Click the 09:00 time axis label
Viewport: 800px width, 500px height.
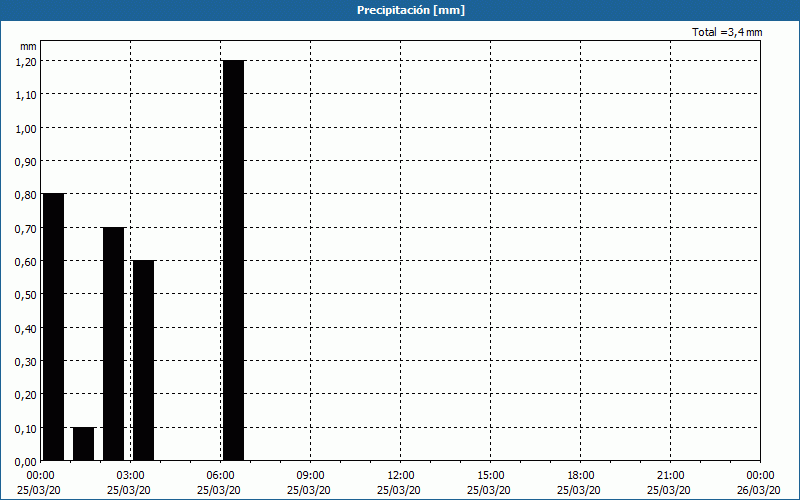click(x=310, y=476)
